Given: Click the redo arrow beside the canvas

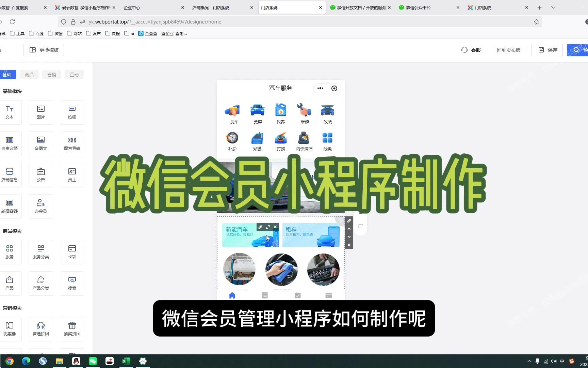Looking at the screenshot, I should tap(360, 226).
